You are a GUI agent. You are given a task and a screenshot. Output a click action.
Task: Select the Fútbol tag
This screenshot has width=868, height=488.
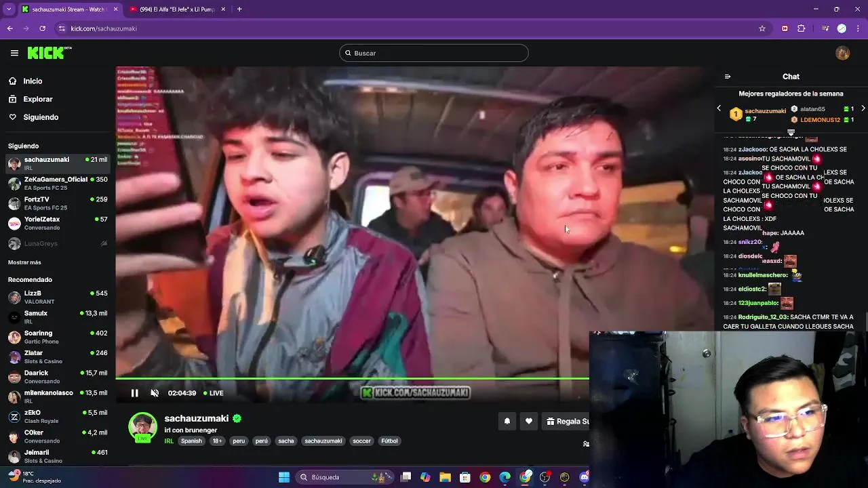pyautogui.click(x=390, y=441)
